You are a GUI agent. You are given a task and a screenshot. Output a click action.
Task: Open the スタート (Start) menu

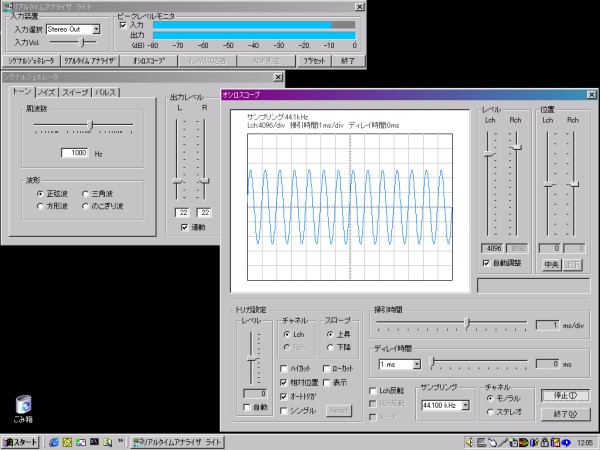click(x=20, y=442)
